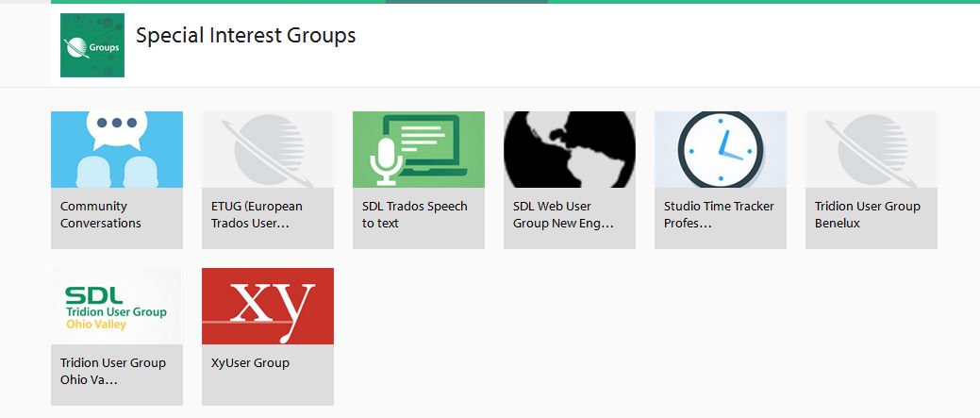Click the green Groups logo in header

(x=92, y=45)
